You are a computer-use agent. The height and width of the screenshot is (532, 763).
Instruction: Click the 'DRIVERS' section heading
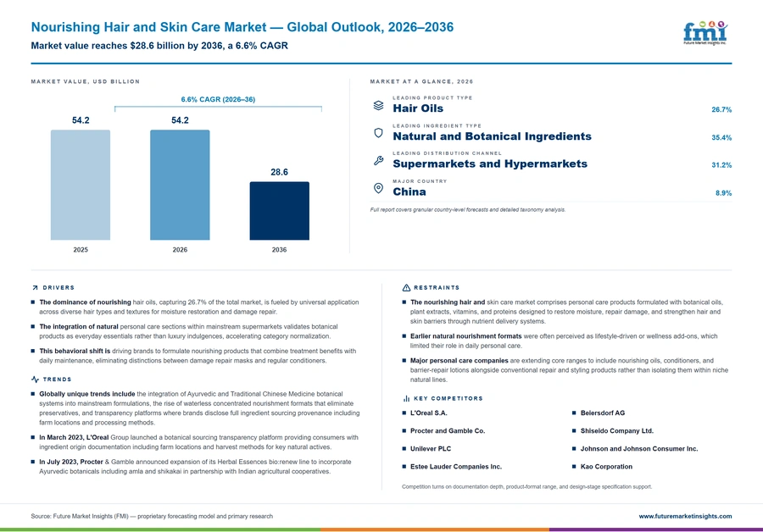point(58,288)
